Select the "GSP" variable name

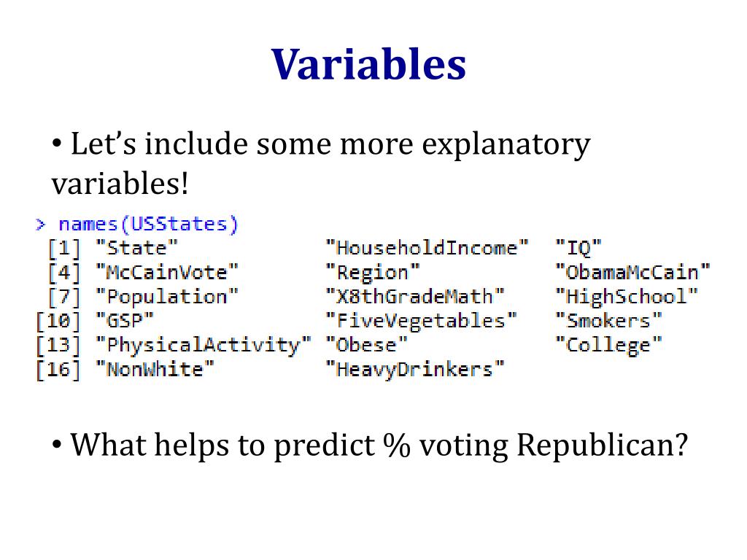click(x=125, y=321)
